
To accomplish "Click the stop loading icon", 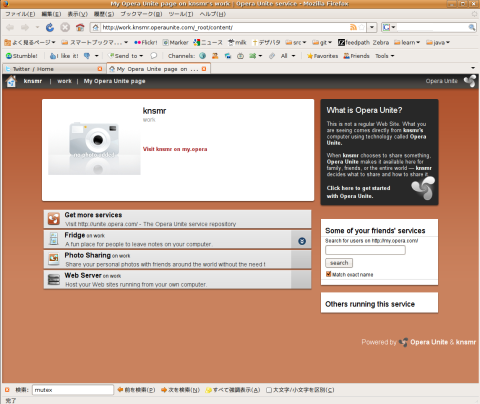I will click(65, 27).
